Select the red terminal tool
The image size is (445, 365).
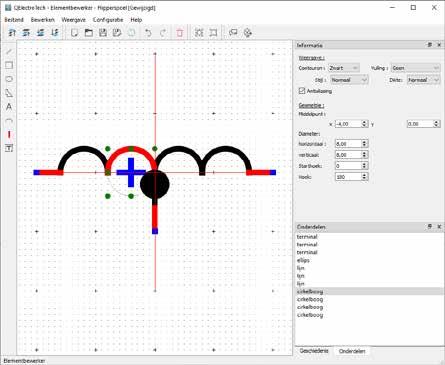tap(9, 134)
